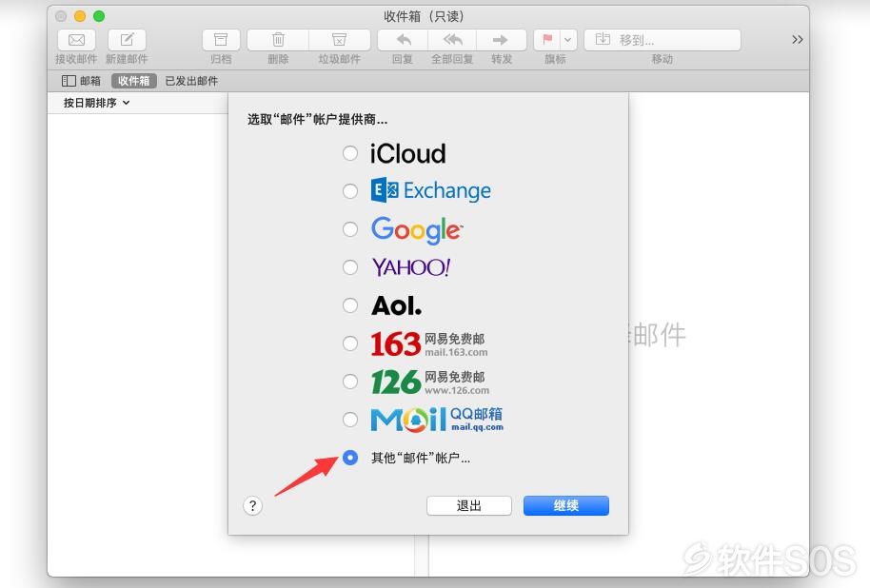870x588 pixels.
Task: Select the Exchange radio button
Action: click(x=350, y=191)
